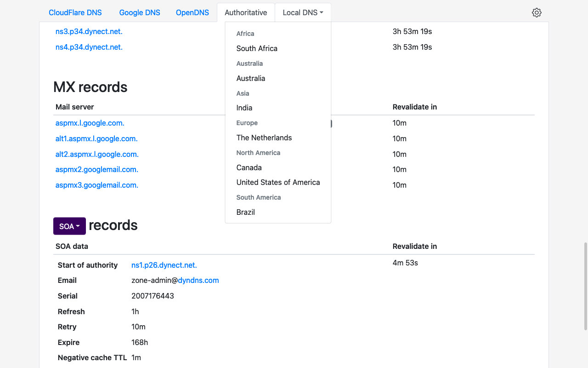Select Australia in the Local DNS menu
The image size is (588, 368).
(251, 78)
